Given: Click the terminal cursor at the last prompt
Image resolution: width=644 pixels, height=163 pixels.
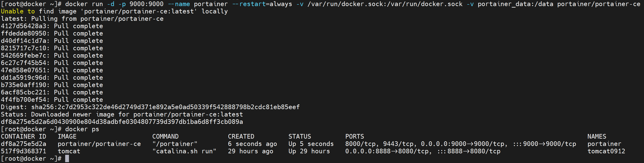Looking at the screenshot, I should [67, 159].
